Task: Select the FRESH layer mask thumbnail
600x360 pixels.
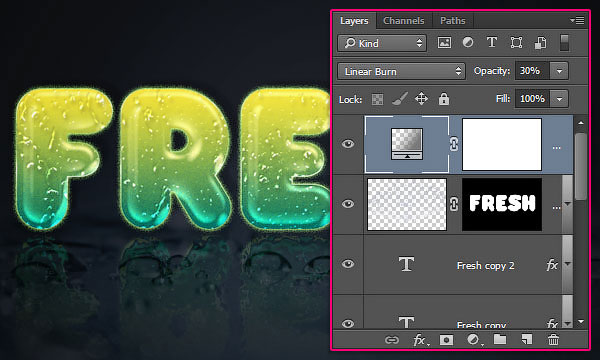Action: click(x=502, y=204)
